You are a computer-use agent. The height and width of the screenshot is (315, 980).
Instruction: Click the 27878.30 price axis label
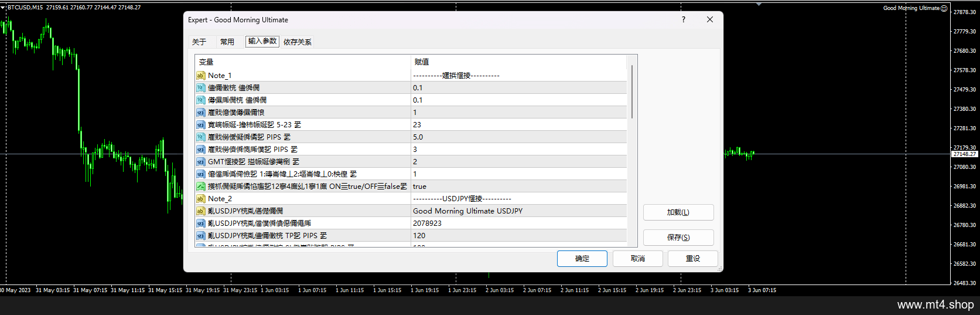[965, 12]
